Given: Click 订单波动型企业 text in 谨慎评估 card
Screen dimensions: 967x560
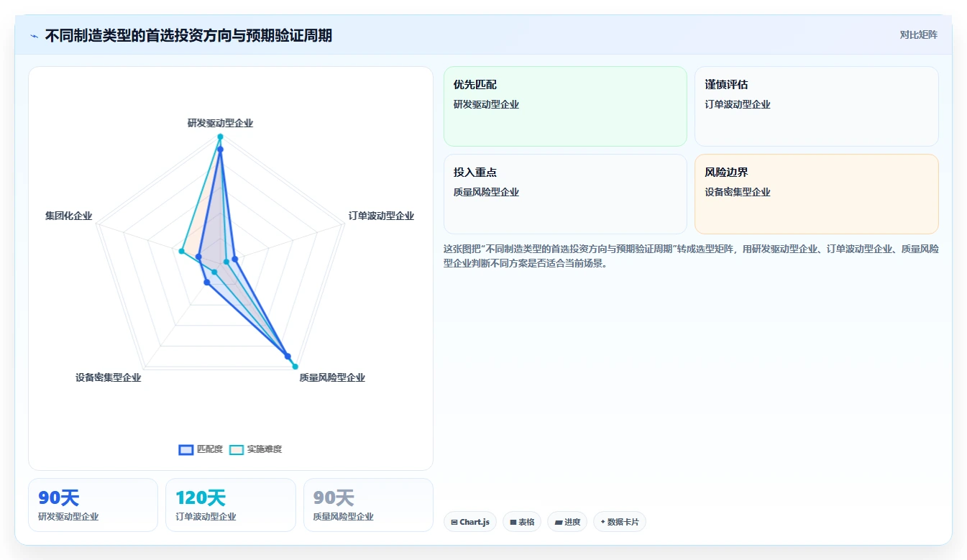Looking at the screenshot, I should (738, 104).
